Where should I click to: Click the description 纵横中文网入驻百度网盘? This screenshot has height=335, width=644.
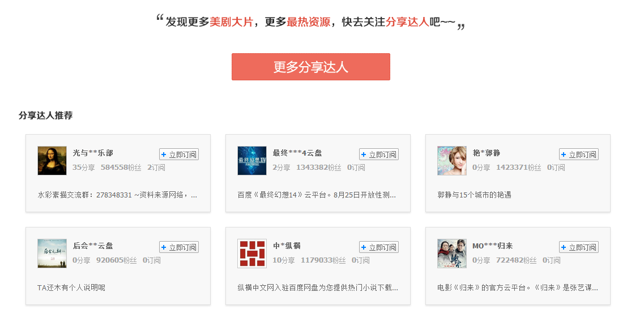(x=318, y=288)
